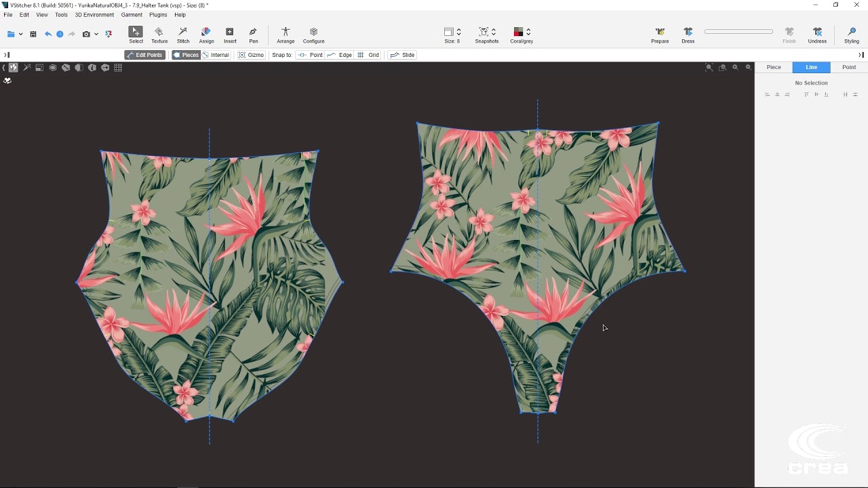
Task: Toggle the Gizmo option
Action: coord(251,55)
